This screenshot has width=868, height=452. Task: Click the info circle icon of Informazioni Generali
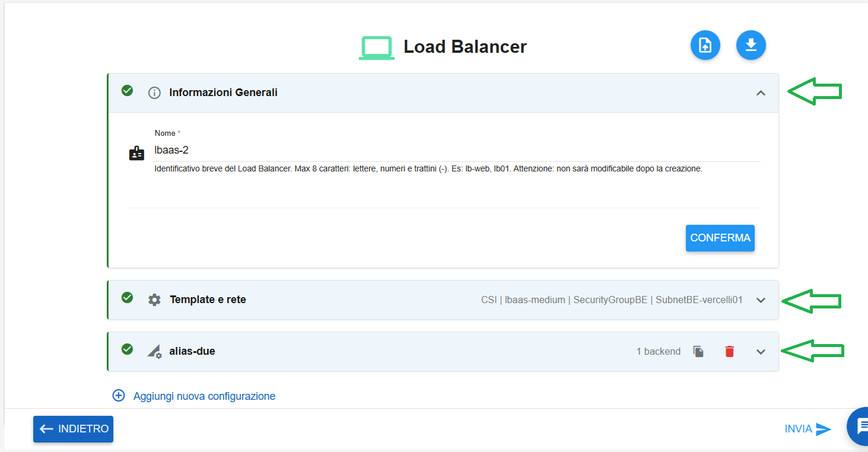coord(154,93)
